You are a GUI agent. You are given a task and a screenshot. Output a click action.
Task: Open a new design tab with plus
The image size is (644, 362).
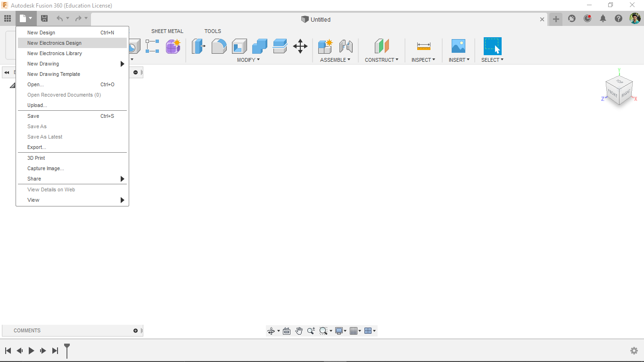(556, 19)
